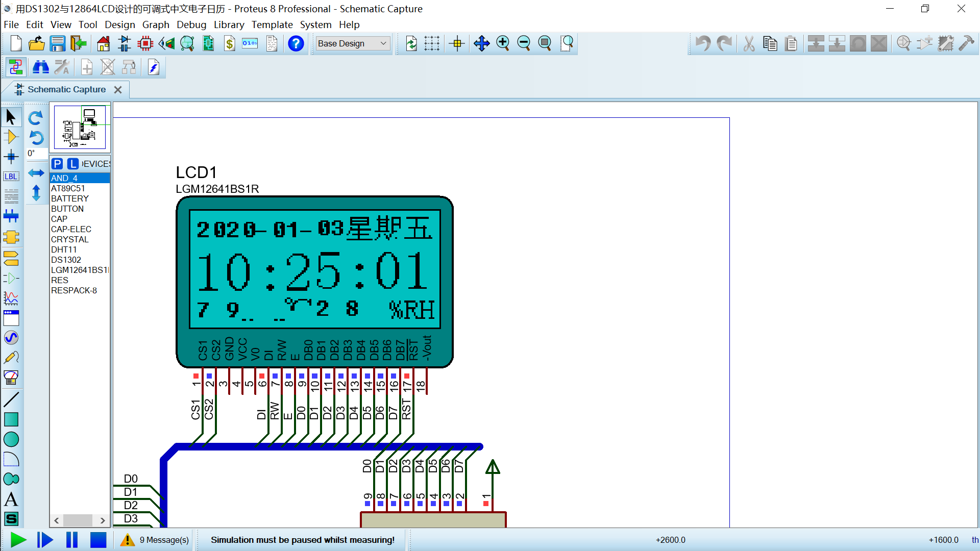The height and width of the screenshot is (551, 980).
Task: Select AT89C51 in the device list
Action: point(80,188)
